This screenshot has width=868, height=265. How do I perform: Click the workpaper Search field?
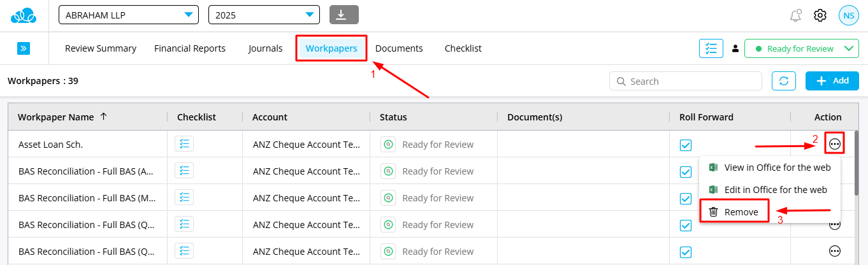pyautogui.click(x=691, y=82)
